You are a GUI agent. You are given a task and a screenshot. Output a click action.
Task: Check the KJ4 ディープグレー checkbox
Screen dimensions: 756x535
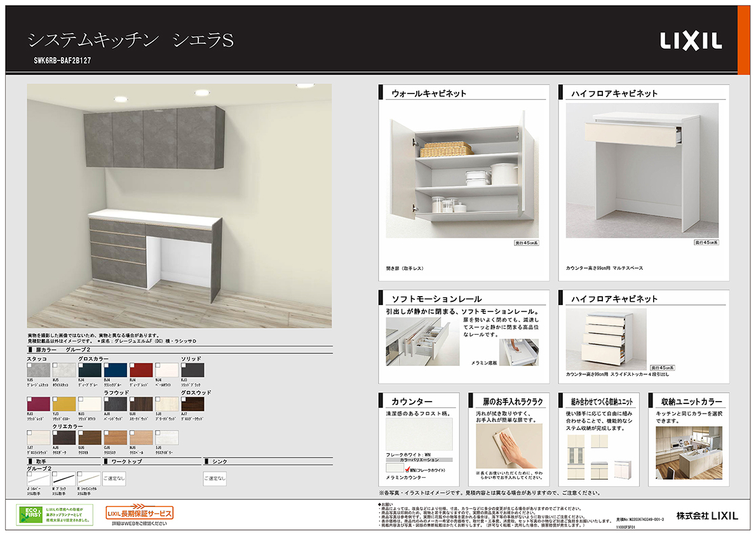click(x=81, y=366)
